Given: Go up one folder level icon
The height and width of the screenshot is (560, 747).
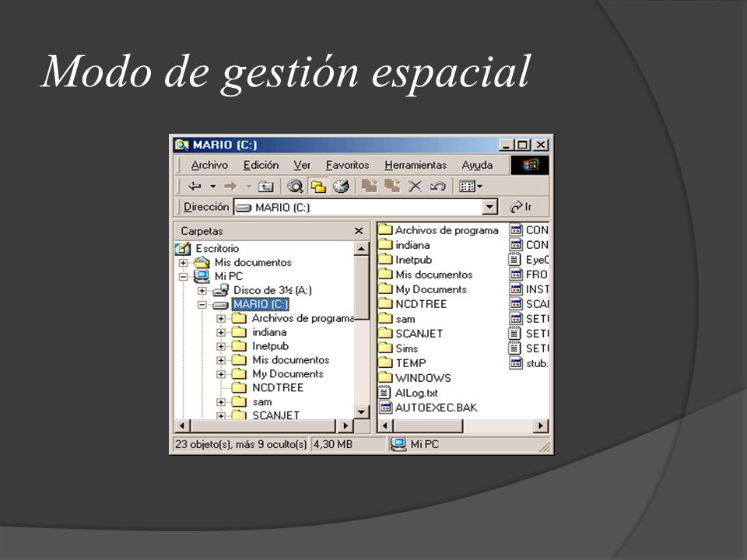Looking at the screenshot, I should click(x=266, y=186).
